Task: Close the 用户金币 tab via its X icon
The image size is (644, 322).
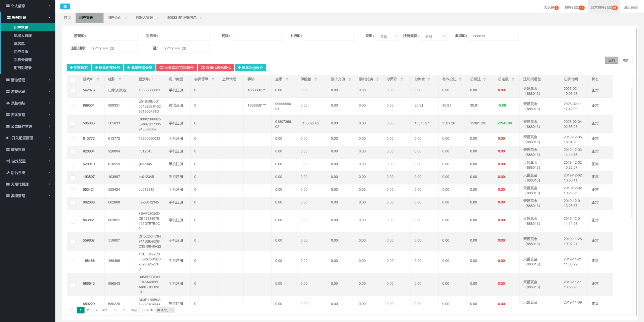Action: [x=126, y=18]
